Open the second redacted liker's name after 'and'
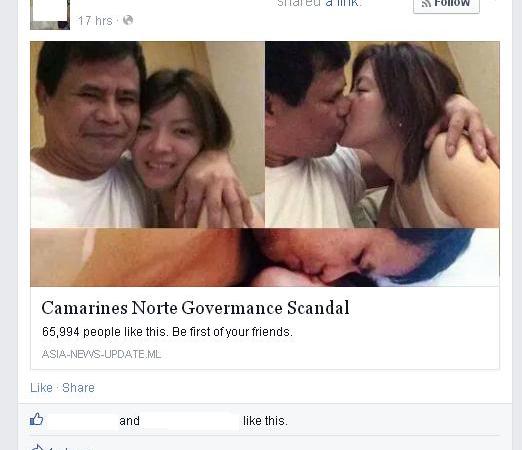 (191, 421)
